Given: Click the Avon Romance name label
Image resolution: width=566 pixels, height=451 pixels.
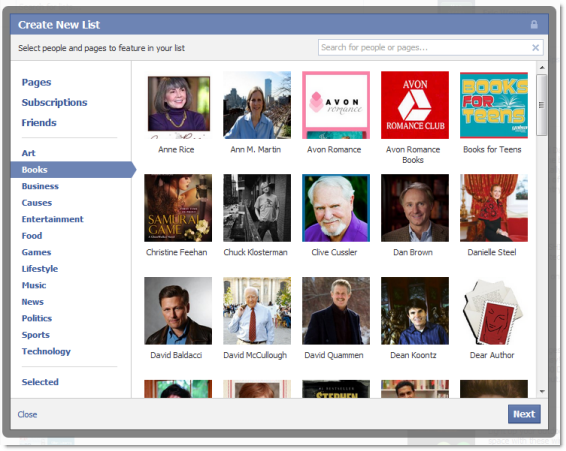Looking at the screenshot, I should 334,149.
